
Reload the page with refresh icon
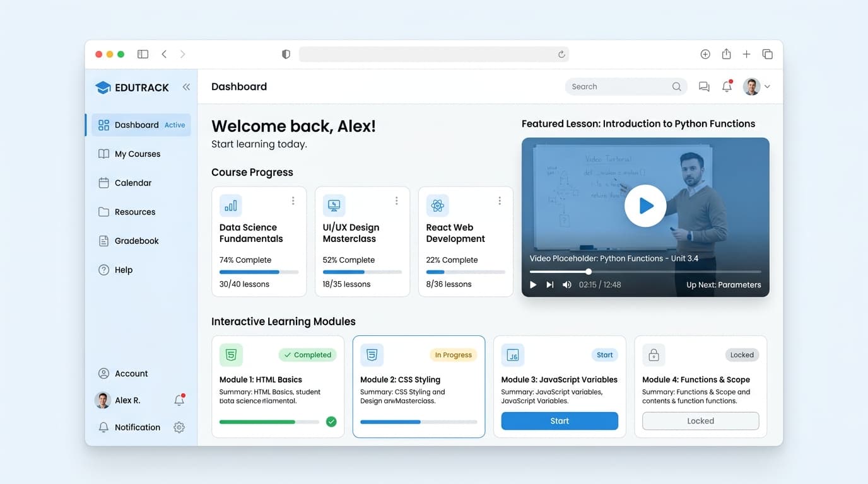[x=561, y=54]
